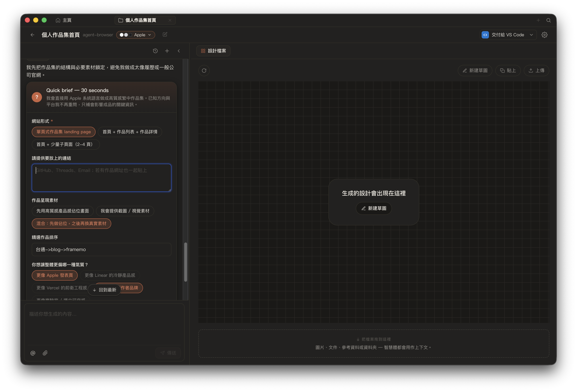The height and width of the screenshot is (392, 577).
Task: Click the Apple theme dots swatch
Action: click(x=126, y=35)
